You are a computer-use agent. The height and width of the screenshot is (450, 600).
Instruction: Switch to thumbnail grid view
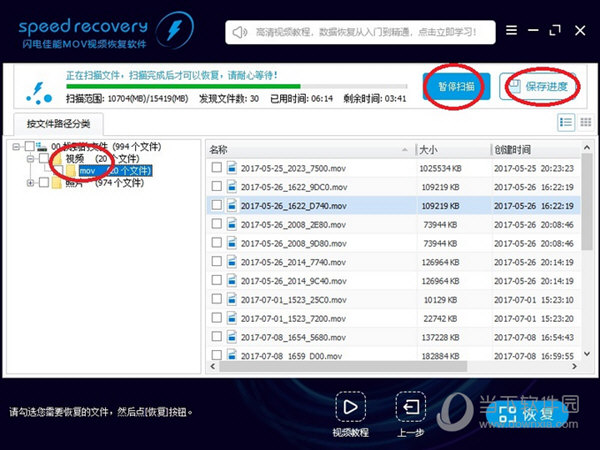pyautogui.click(x=585, y=122)
